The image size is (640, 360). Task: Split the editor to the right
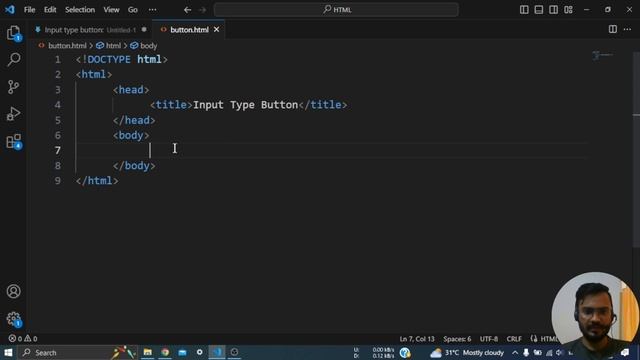pos(613,29)
